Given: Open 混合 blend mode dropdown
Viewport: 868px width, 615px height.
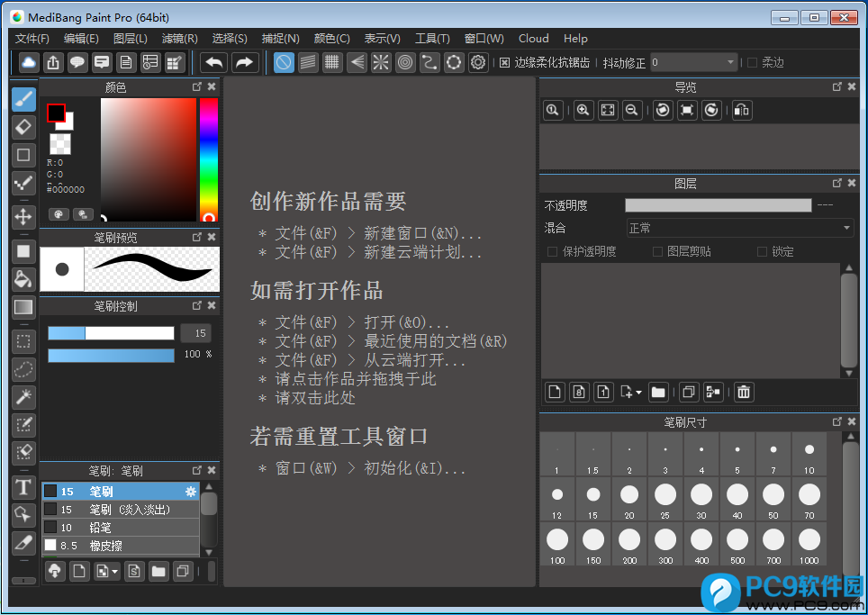Looking at the screenshot, I should tap(740, 228).
